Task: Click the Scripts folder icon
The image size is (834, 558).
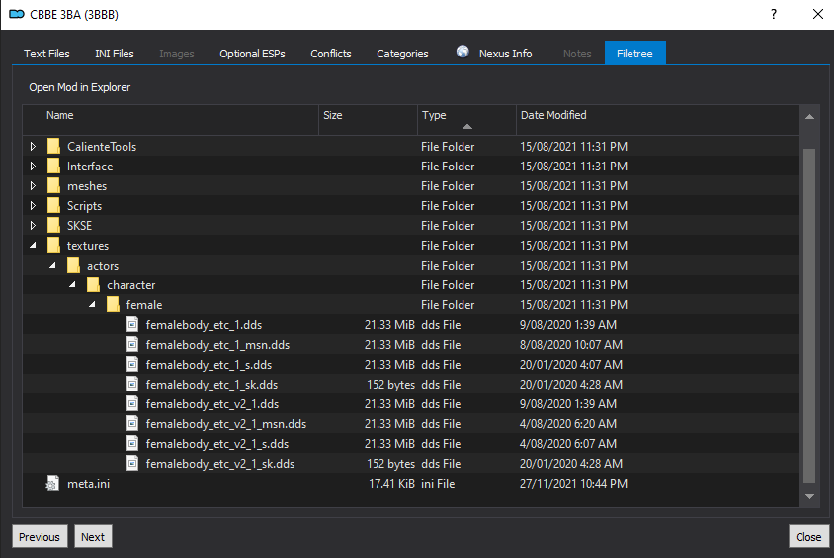Action: (x=53, y=205)
